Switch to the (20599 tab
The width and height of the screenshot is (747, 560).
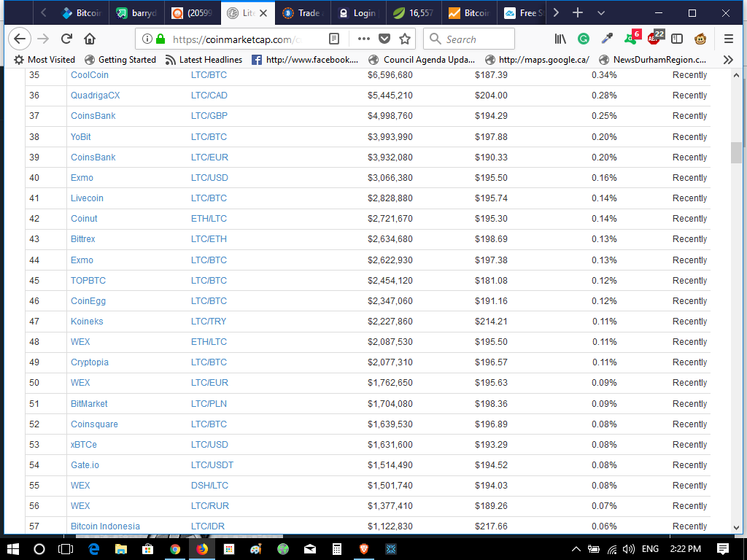pos(193,13)
